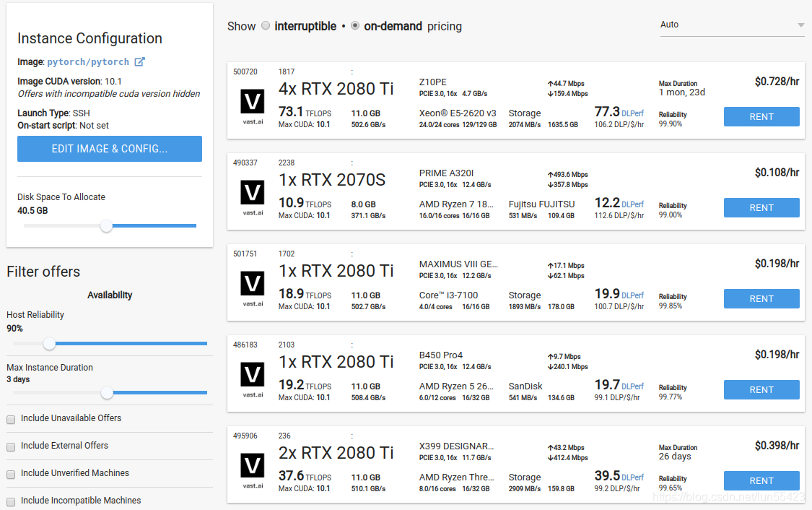Click vast.ai logo on RTX 2070S offer
Screen dimensions: 812x510
tap(253, 197)
